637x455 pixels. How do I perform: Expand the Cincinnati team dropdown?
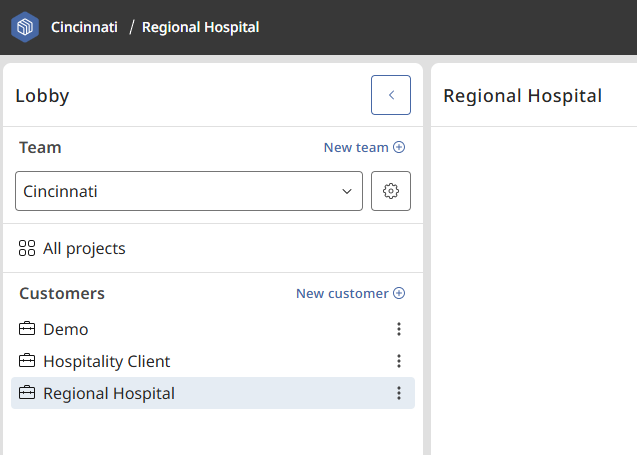[x=189, y=191]
